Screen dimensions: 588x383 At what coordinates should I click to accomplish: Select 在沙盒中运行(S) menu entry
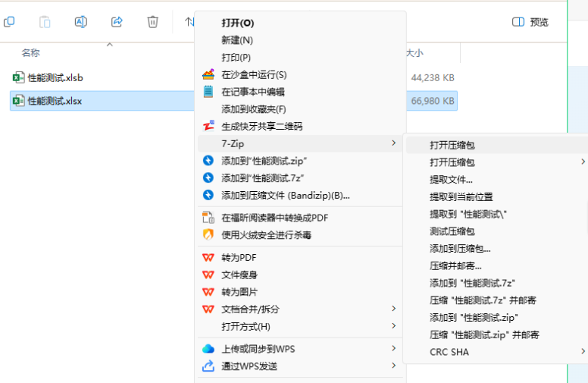pos(300,75)
